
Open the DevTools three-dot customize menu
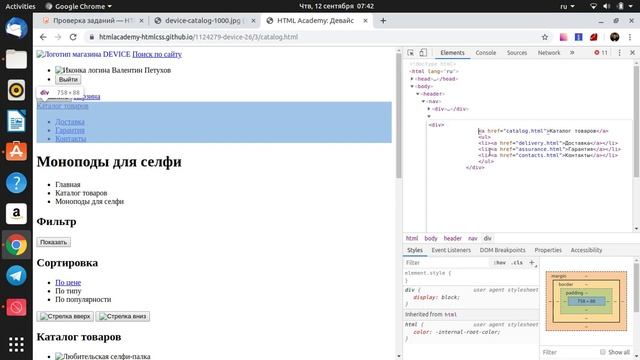click(619, 53)
